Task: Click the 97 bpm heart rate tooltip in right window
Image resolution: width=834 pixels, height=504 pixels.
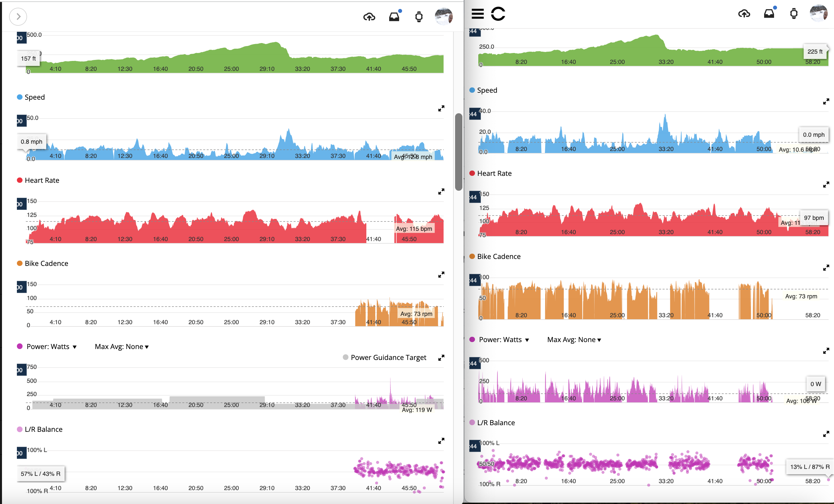Action: click(x=814, y=218)
